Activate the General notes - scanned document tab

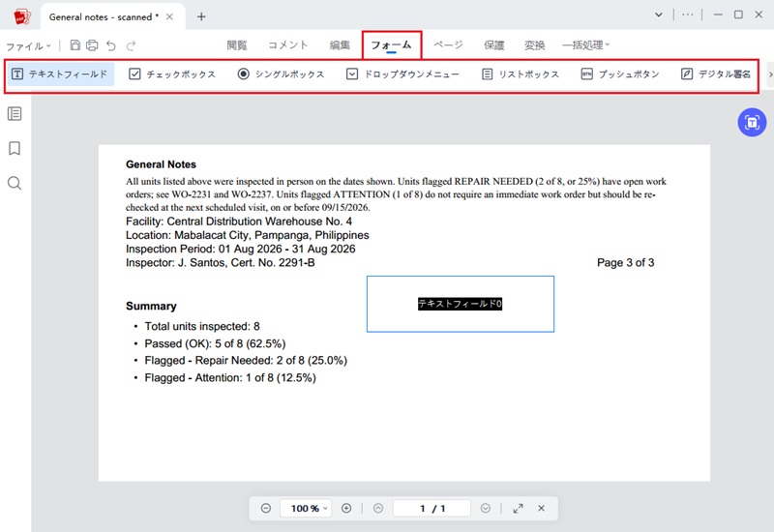coord(104,16)
